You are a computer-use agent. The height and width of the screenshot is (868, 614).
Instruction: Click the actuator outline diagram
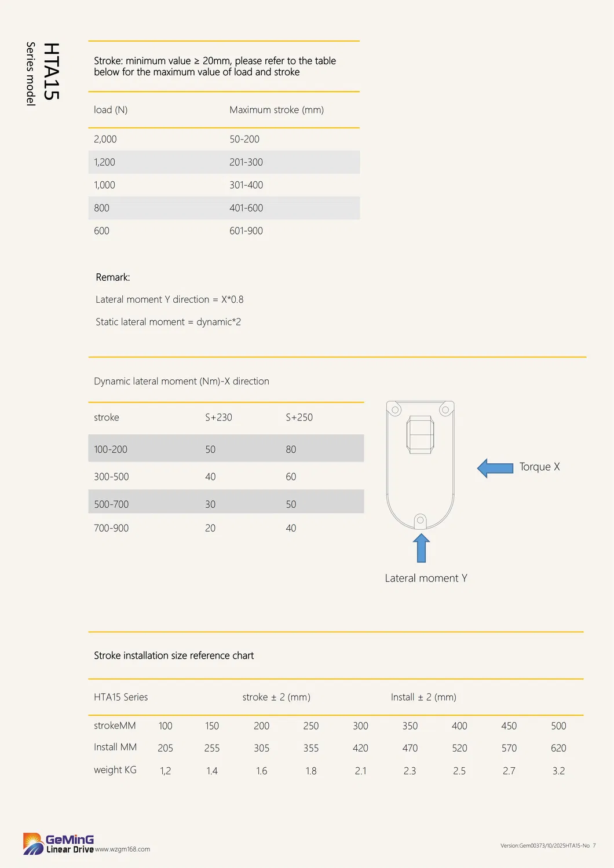[x=420, y=463]
